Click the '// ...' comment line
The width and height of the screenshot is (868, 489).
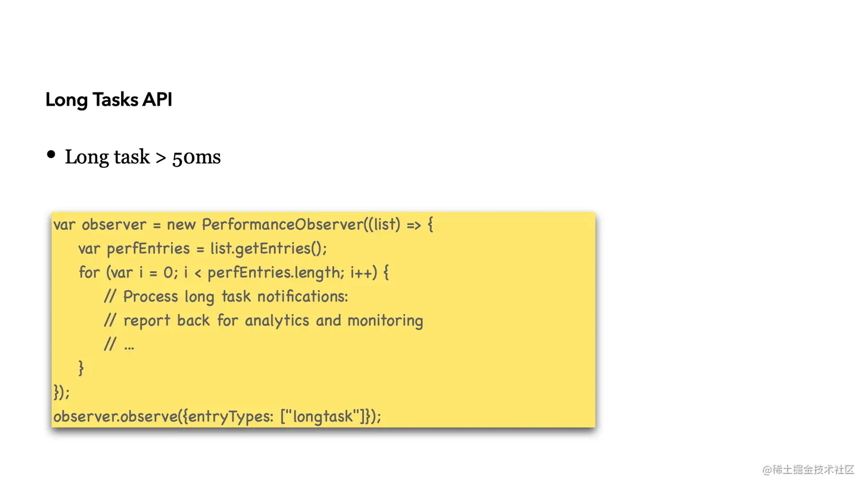point(119,344)
